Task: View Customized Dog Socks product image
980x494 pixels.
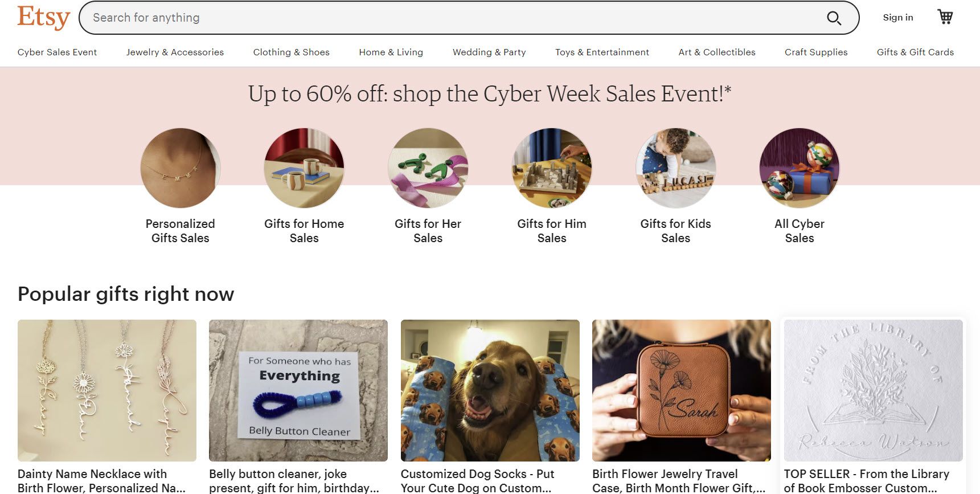Action: click(x=490, y=390)
